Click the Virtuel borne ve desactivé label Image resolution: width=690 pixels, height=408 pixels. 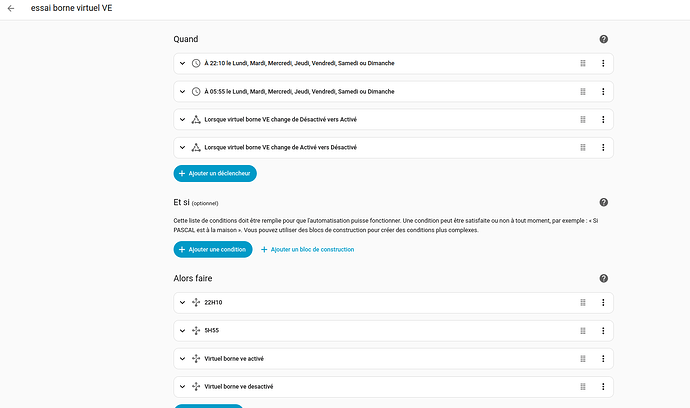pos(239,386)
